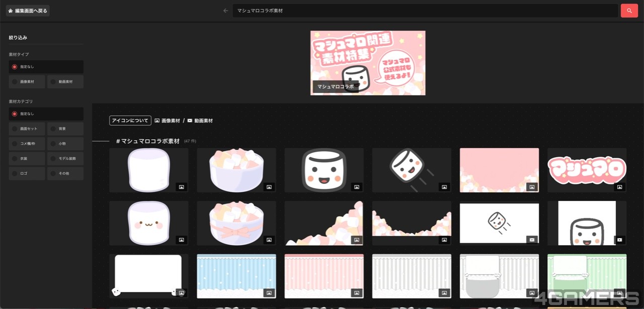Click image icon on bottom border thumbnail
Viewport: 644px width, 309px height.
(444, 240)
